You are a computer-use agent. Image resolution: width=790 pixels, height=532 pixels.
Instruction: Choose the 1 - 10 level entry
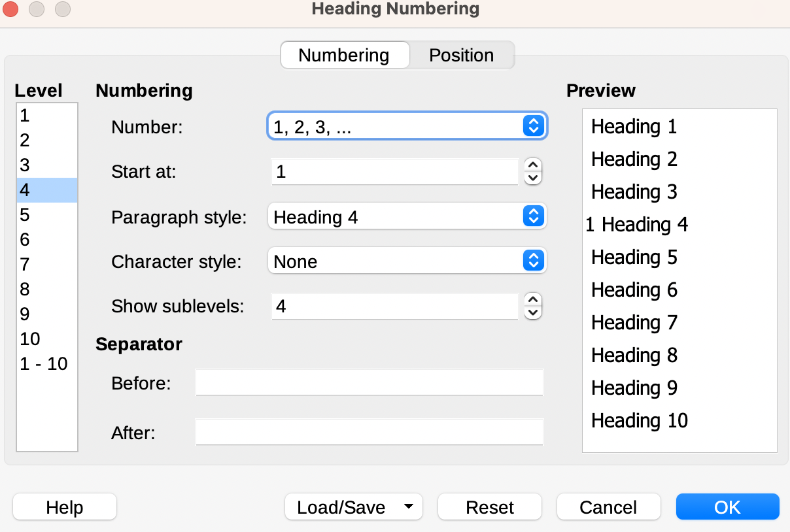click(47, 364)
